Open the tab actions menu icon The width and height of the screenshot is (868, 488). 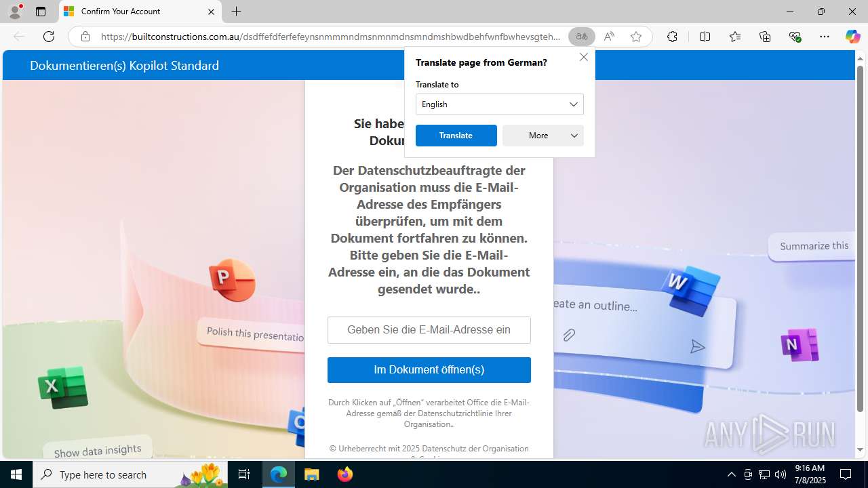click(41, 12)
